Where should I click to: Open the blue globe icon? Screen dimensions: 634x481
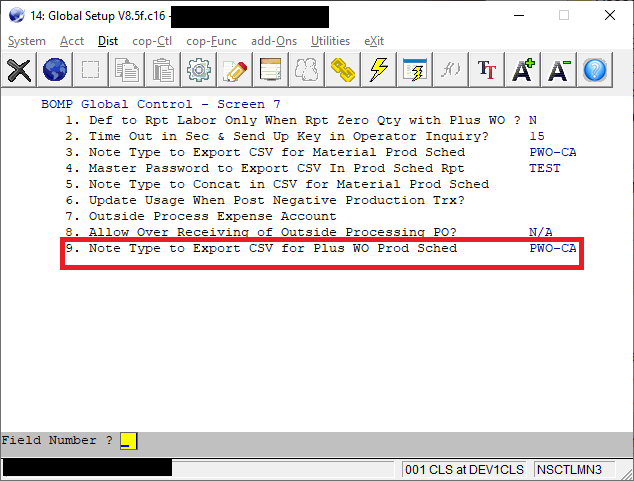pyautogui.click(x=55, y=69)
